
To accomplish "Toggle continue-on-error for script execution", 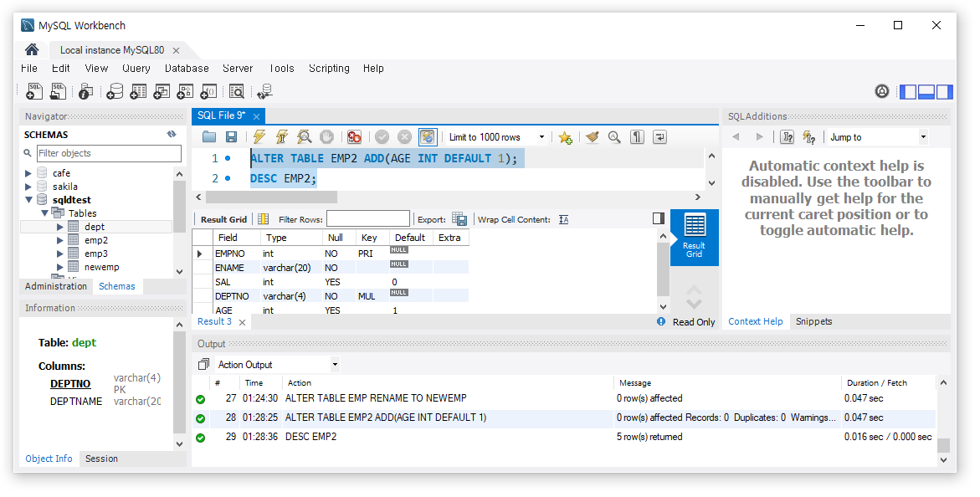I will pos(354,137).
